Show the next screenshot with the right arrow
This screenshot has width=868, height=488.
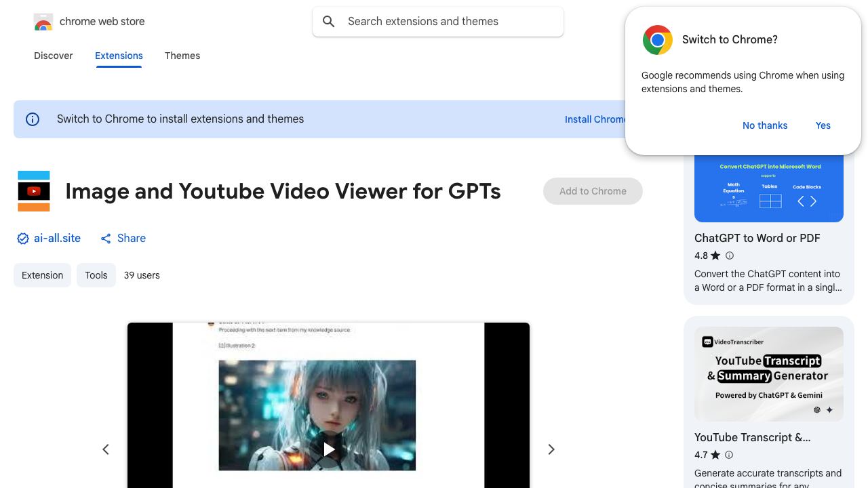click(551, 449)
